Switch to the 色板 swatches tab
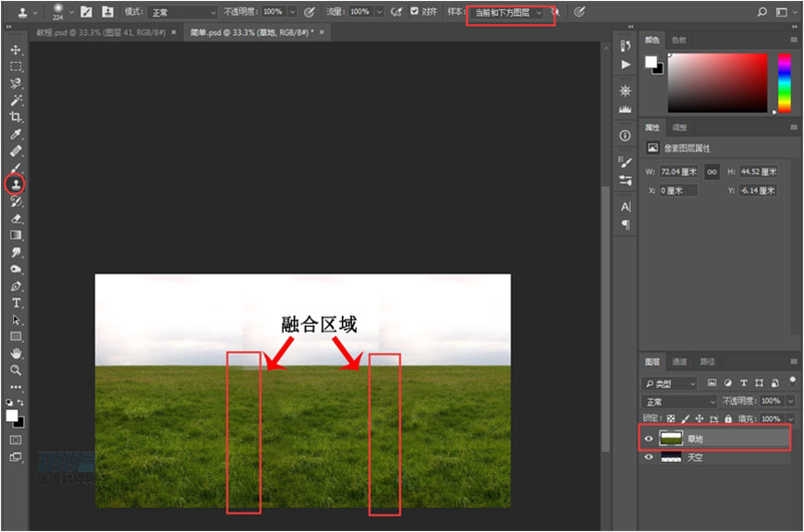Viewport: 804px width, 532px height. point(679,40)
